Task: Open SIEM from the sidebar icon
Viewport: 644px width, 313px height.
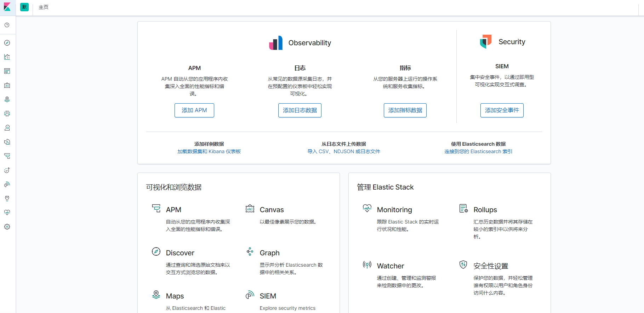Action: pos(7,184)
